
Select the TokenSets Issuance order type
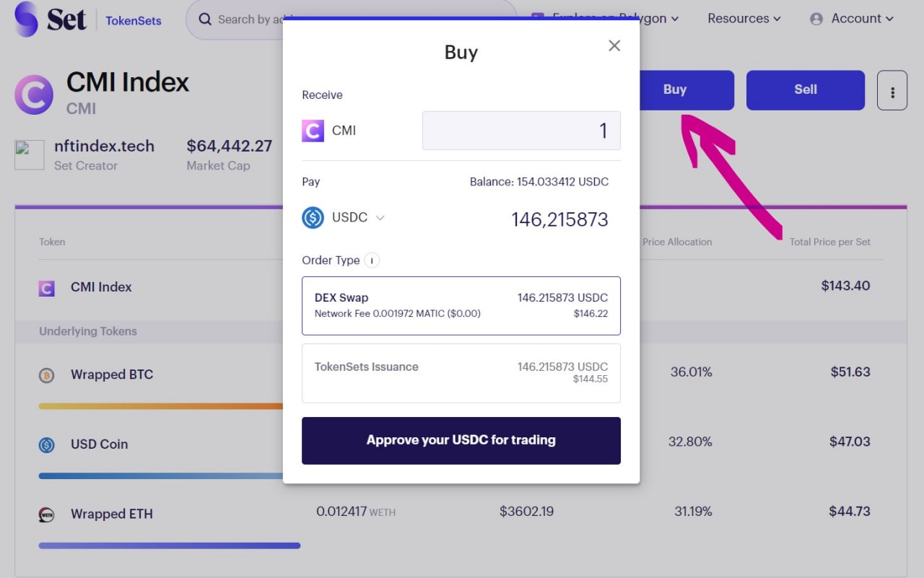pos(461,373)
